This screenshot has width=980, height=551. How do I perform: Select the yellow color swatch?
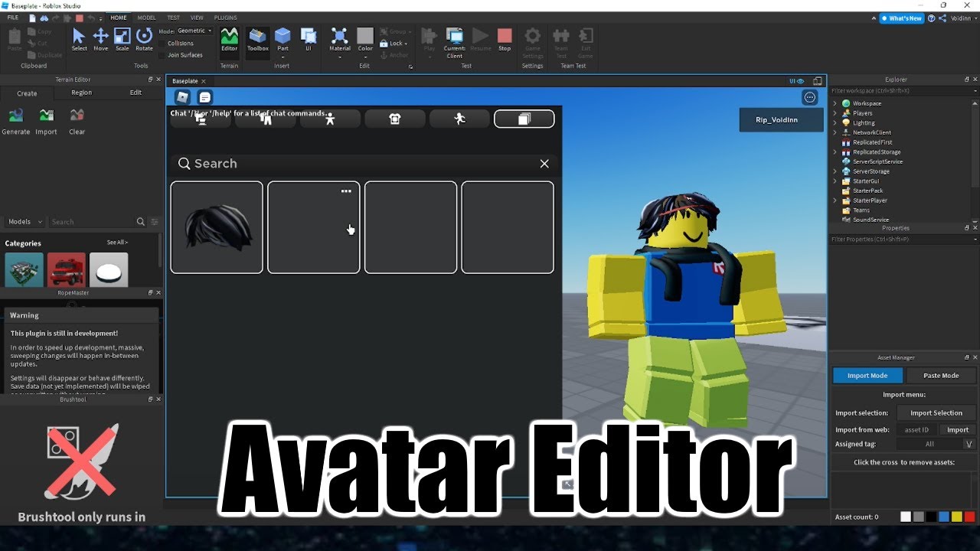coord(957,517)
